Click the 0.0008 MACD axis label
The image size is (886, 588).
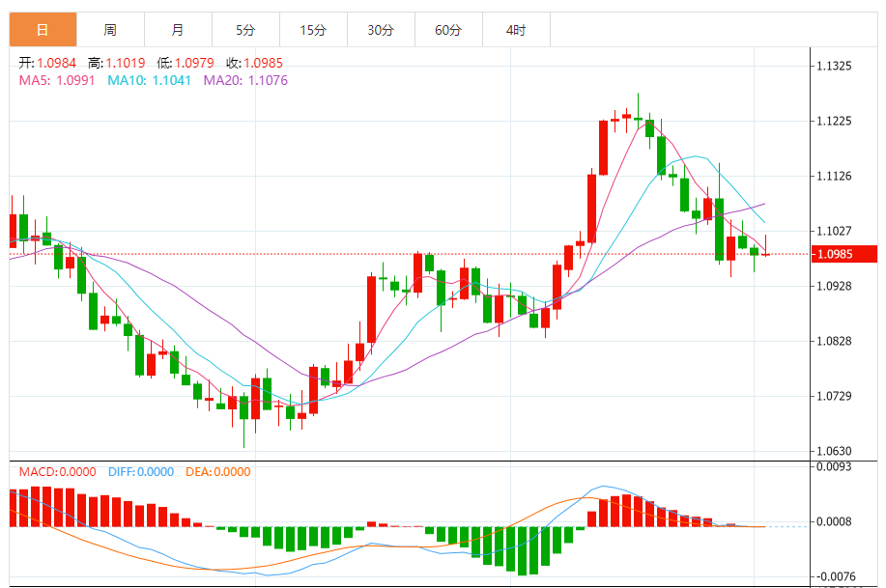[x=834, y=521]
